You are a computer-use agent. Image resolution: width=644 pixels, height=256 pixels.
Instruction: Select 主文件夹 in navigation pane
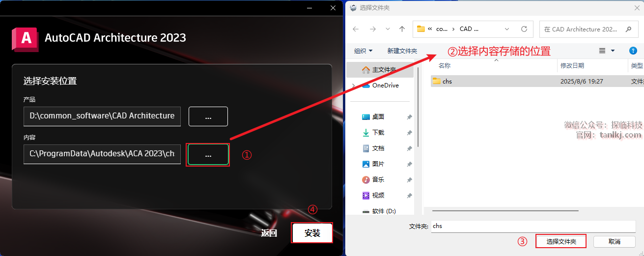(380, 69)
